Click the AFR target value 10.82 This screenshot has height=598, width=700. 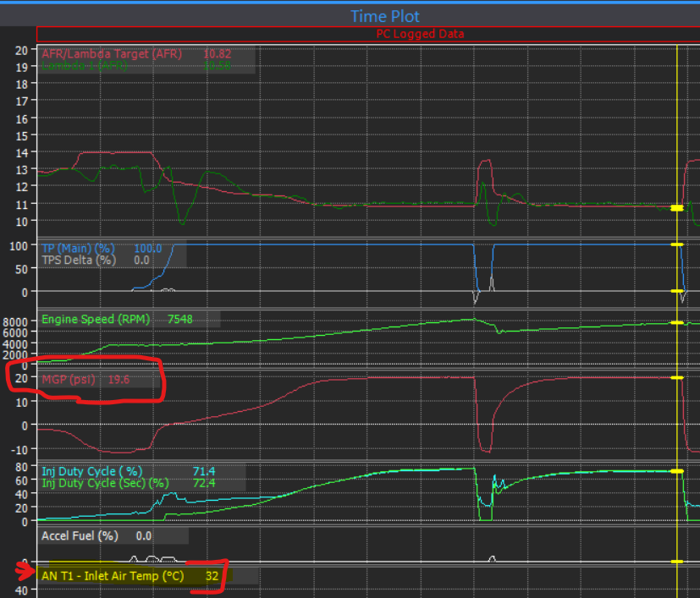click(x=218, y=54)
